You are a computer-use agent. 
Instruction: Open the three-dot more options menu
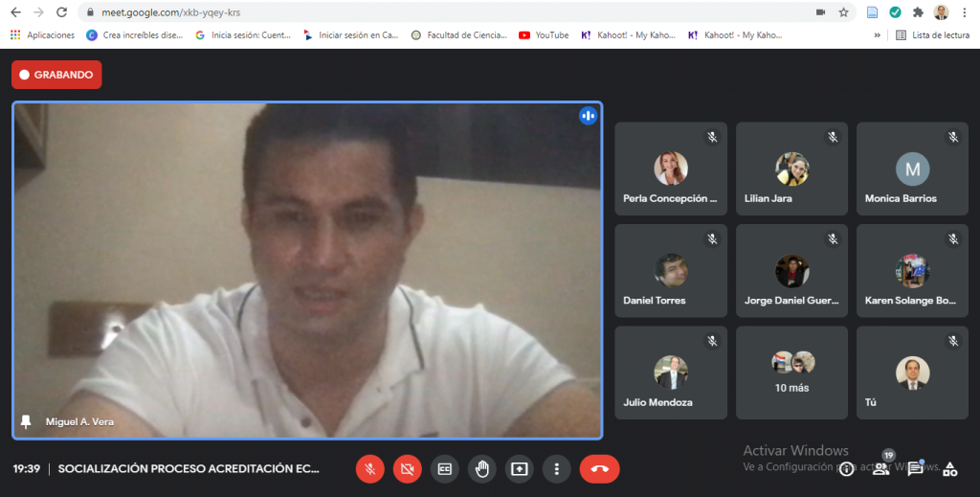point(557,469)
